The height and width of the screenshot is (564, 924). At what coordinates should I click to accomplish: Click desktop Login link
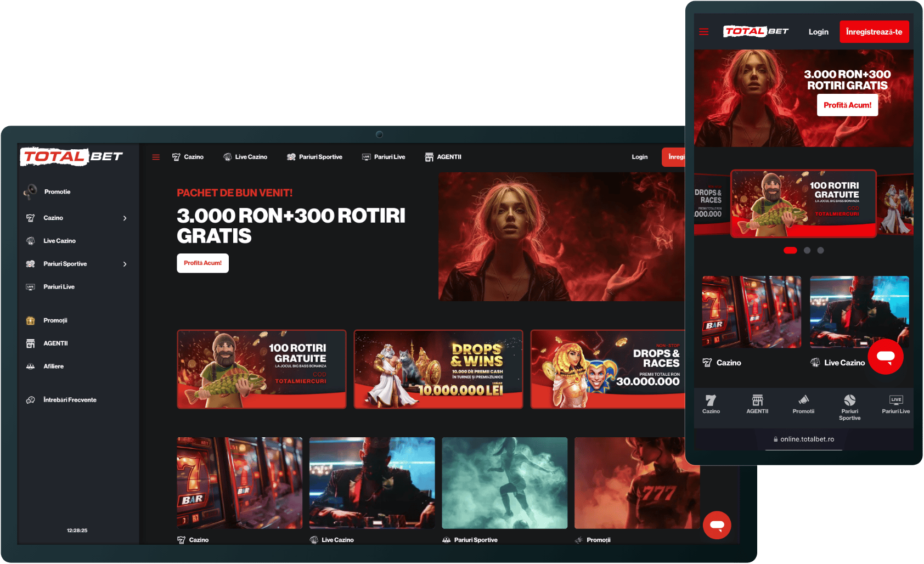tap(639, 157)
